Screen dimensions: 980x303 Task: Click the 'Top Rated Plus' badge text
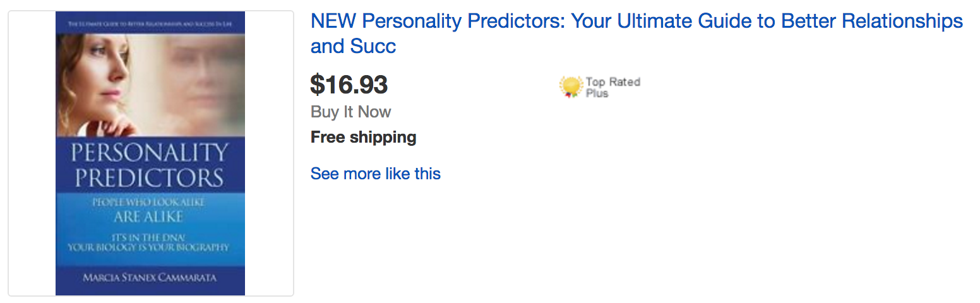pyautogui.click(x=612, y=87)
